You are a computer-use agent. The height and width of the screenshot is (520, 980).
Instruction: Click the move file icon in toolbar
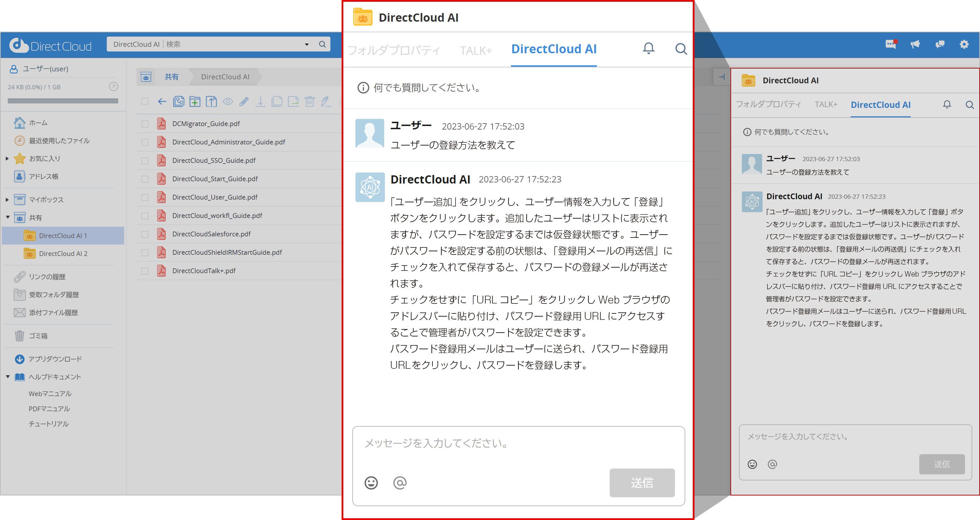tap(293, 102)
